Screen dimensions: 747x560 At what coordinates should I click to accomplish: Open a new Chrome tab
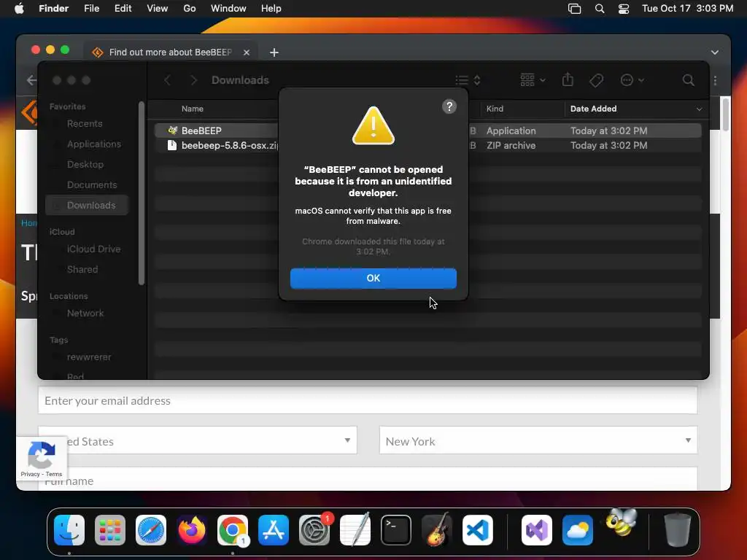click(x=274, y=52)
